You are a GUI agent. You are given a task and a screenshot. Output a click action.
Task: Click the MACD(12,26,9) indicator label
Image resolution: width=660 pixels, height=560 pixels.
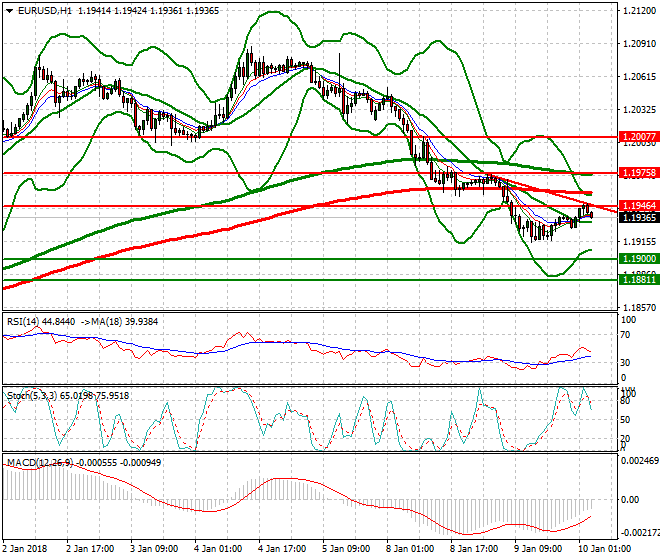(34, 463)
